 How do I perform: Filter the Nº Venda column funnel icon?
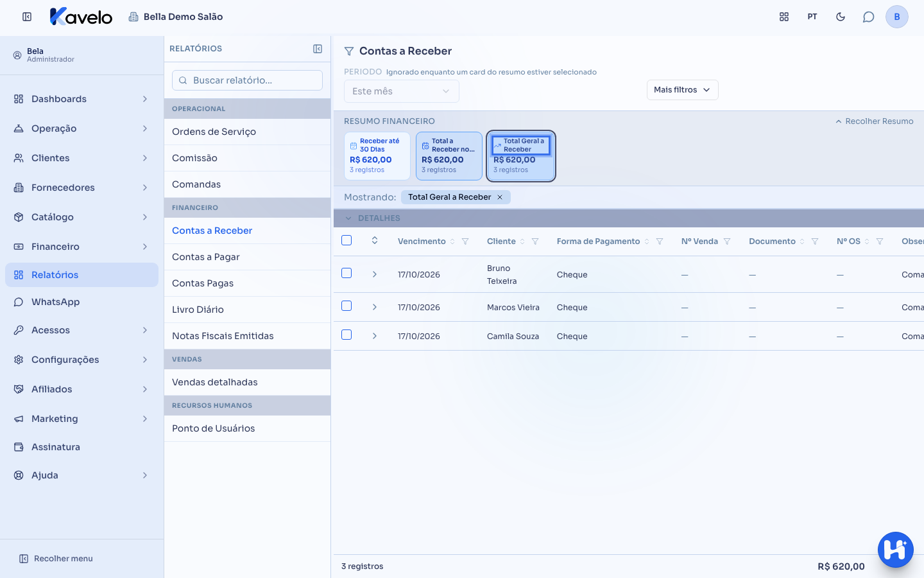coord(727,241)
